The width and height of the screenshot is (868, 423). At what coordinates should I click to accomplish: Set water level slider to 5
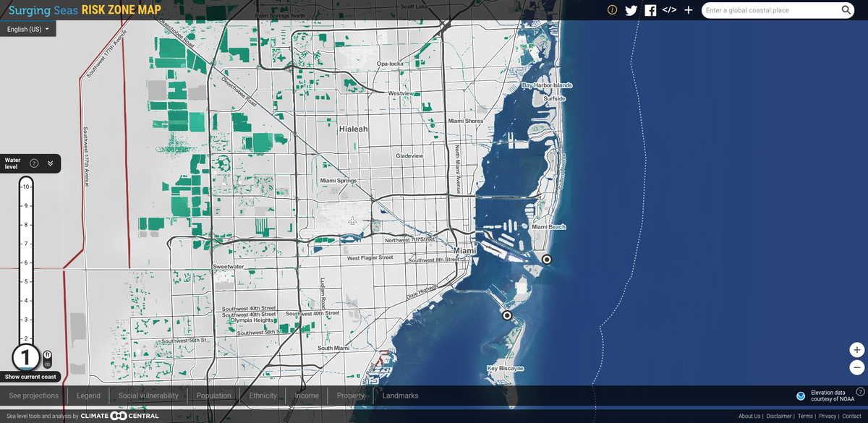[26, 281]
